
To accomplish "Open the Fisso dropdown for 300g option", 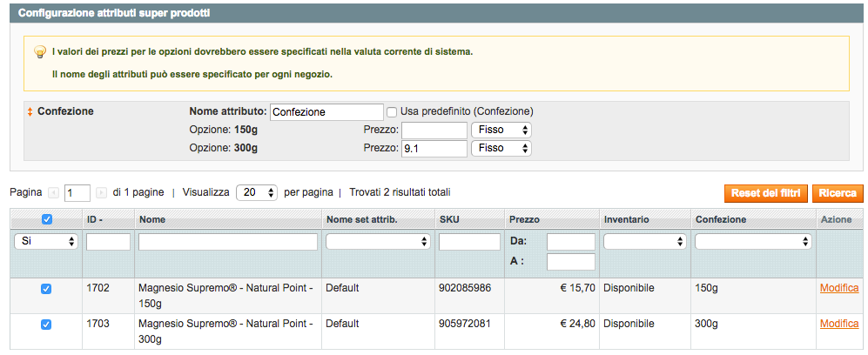I will [x=501, y=149].
